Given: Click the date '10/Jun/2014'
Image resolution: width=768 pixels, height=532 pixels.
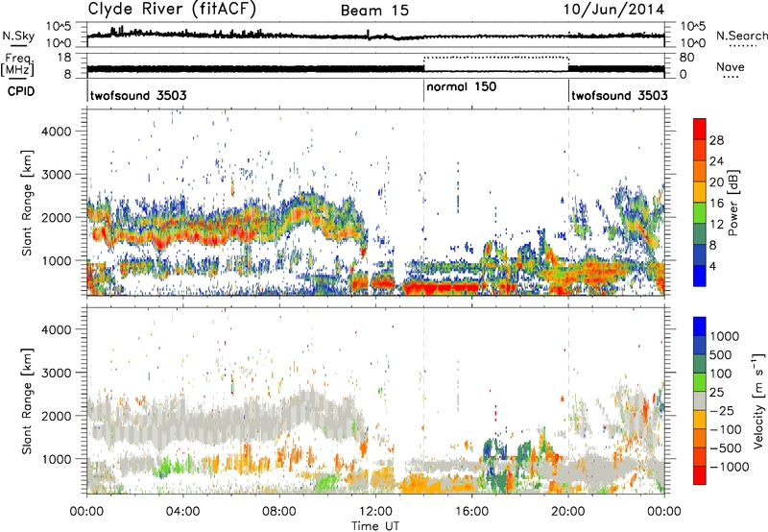Looking at the screenshot, I should coord(613,10).
